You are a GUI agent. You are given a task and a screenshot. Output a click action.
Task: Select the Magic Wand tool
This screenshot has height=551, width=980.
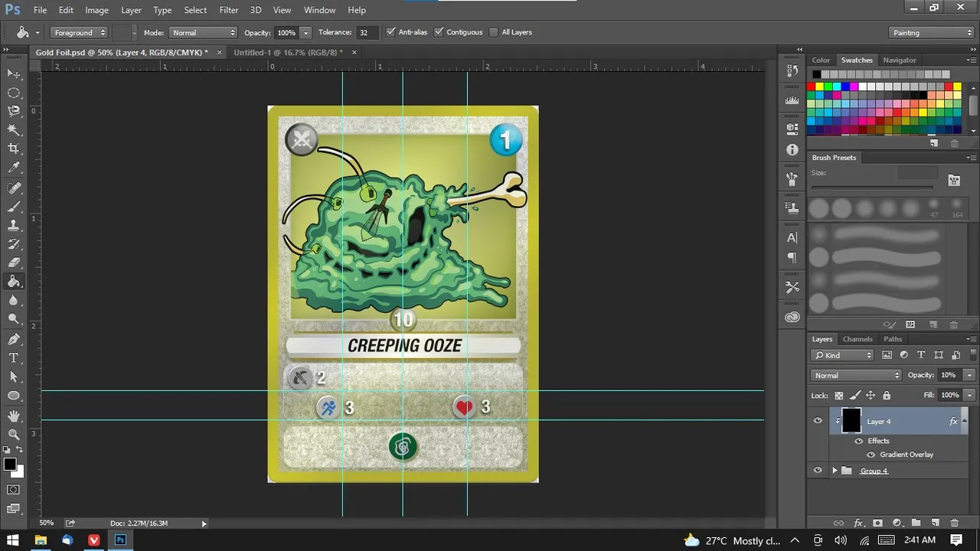[x=14, y=130]
